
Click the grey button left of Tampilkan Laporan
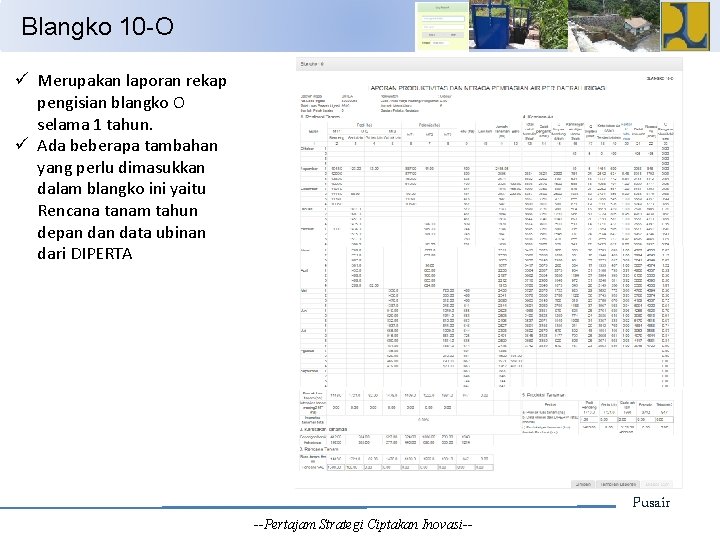pyautogui.click(x=583, y=484)
